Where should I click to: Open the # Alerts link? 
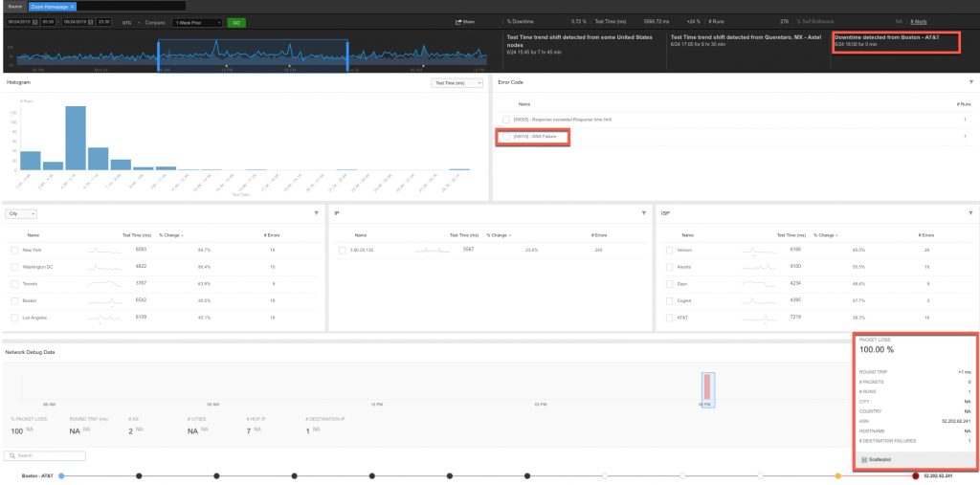(918, 21)
